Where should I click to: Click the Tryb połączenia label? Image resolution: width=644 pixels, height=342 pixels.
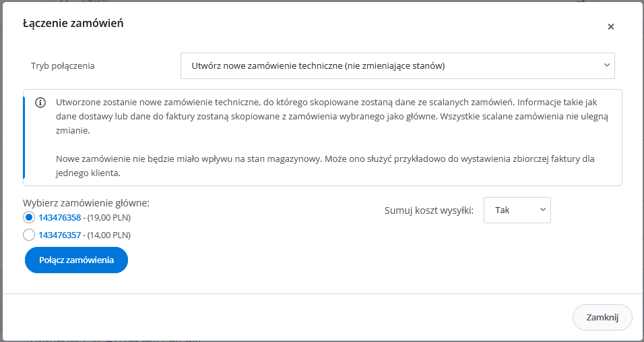(x=63, y=66)
